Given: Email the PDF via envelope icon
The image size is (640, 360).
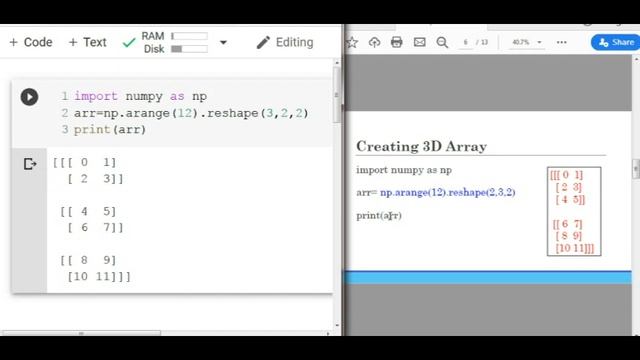Looking at the screenshot, I should point(419,42).
